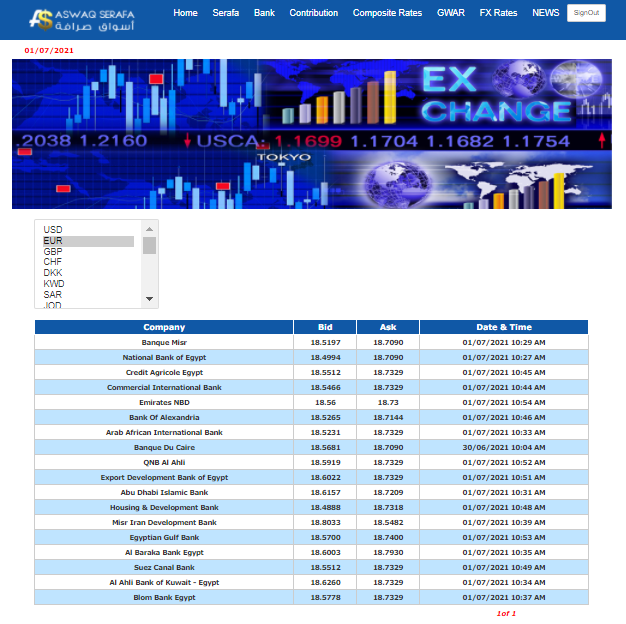Click Export Development Bank of Egypt name
626x624 pixels.
point(164,477)
